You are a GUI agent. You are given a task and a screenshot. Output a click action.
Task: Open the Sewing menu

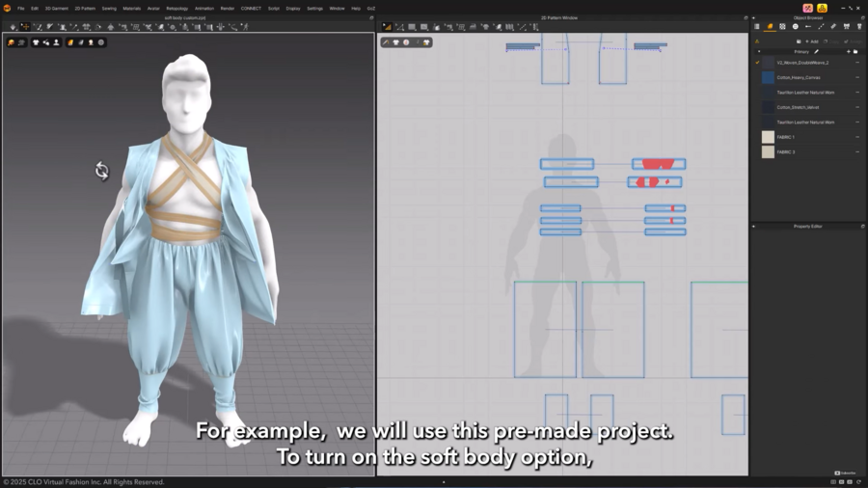point(109,9)
